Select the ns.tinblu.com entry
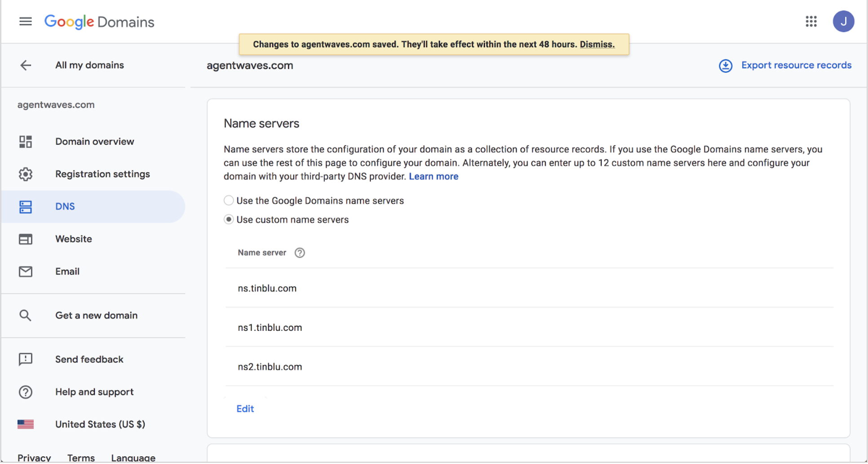868x464 pixels. (267, 288)
